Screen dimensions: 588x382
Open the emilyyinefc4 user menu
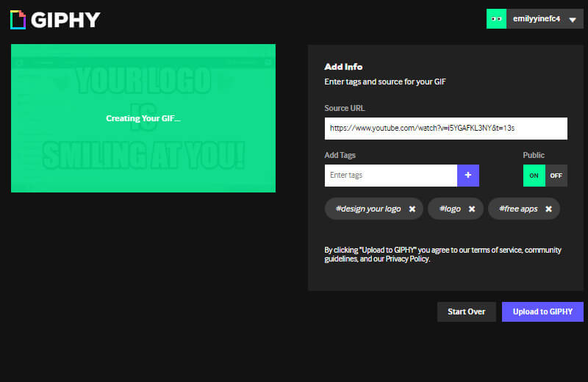(x=536, y=18)
